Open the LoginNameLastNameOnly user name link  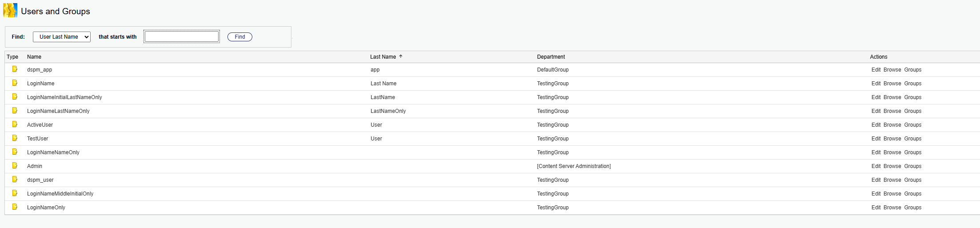click(x=58, y=111)
